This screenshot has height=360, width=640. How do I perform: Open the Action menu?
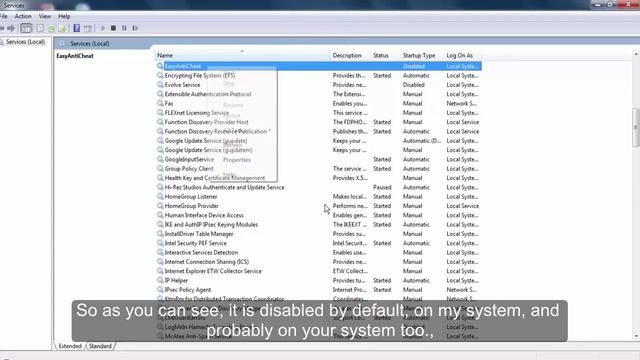point(23,16)
